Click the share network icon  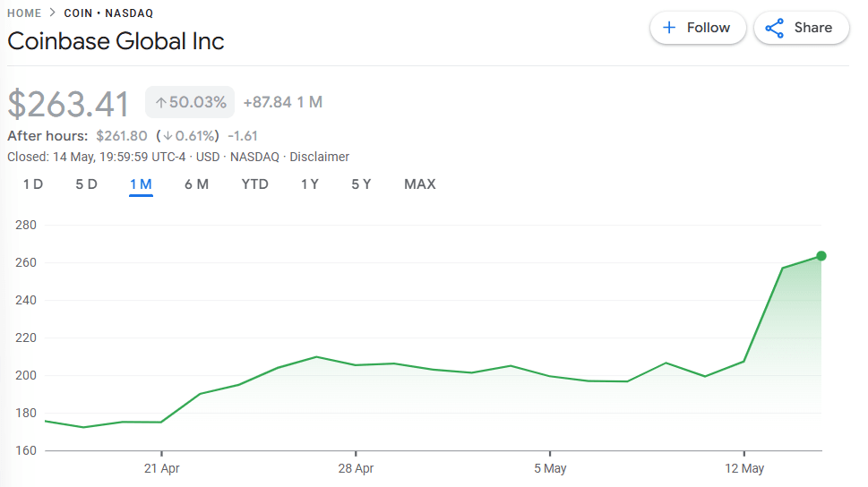click(775, 28)
